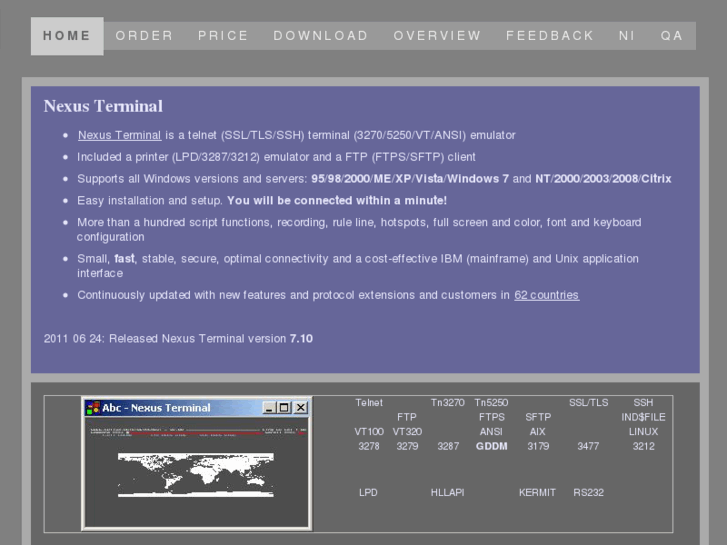Follow the Nexus Terminal hyperlink in the first bullet
The image size is (727, 545).
(x=119, y=135)
